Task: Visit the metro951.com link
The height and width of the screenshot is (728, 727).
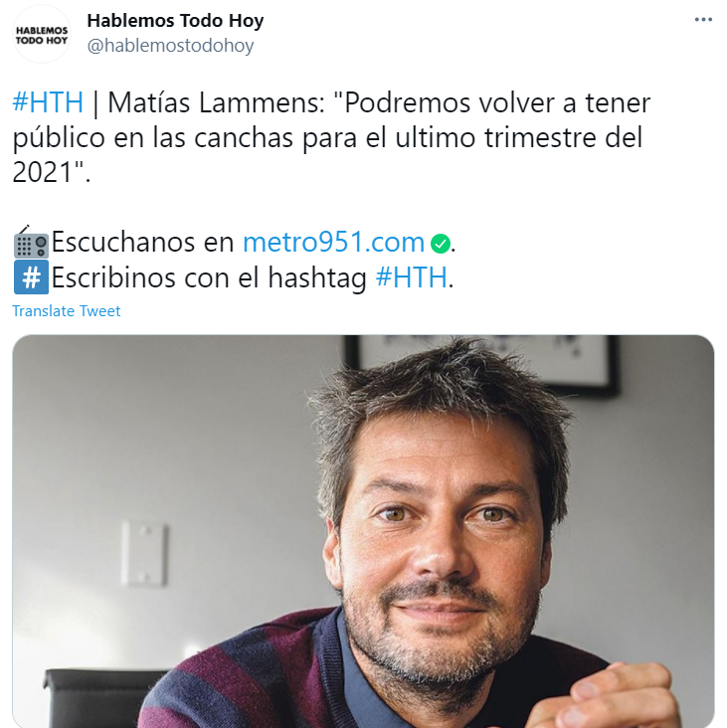Action: coord(334,242)
